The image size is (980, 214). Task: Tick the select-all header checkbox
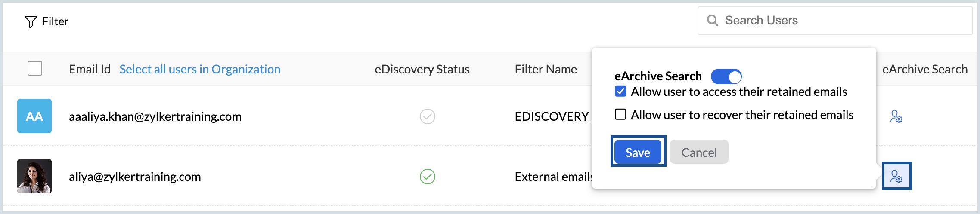point(35,69)
